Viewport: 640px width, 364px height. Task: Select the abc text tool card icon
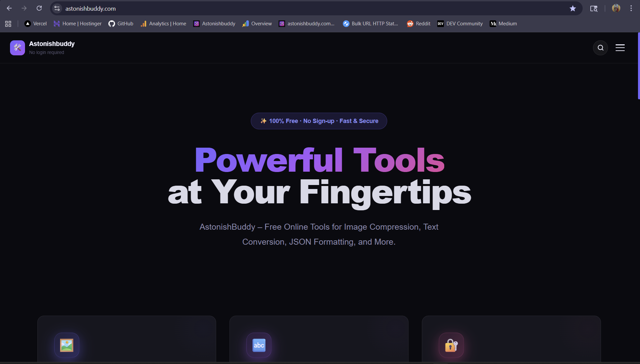click(259, 345)
